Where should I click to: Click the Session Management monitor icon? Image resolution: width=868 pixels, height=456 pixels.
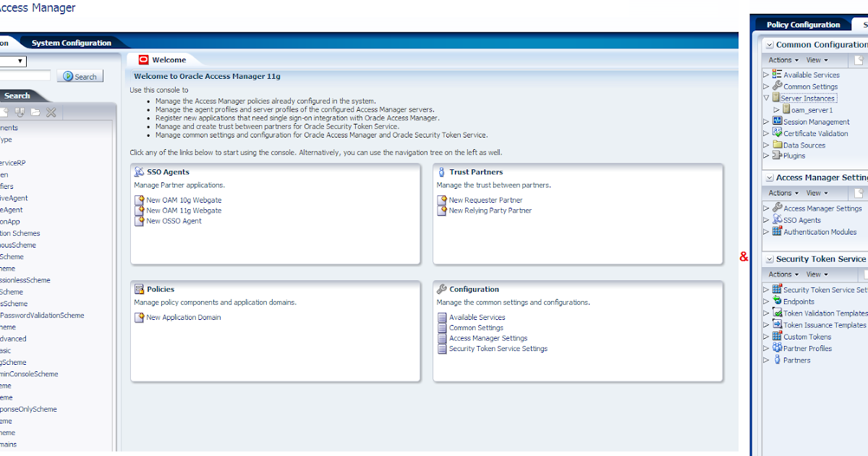[x=777, y=122]
